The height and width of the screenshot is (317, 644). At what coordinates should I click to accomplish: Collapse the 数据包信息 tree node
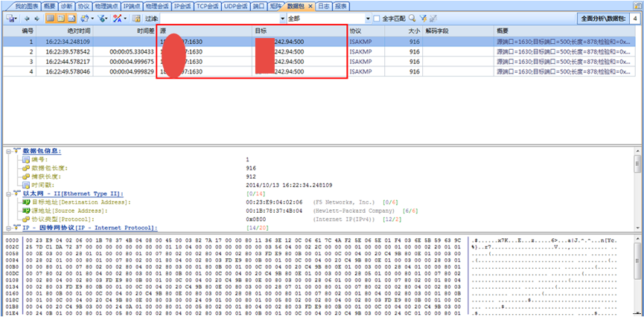click(x=7, y=151)
